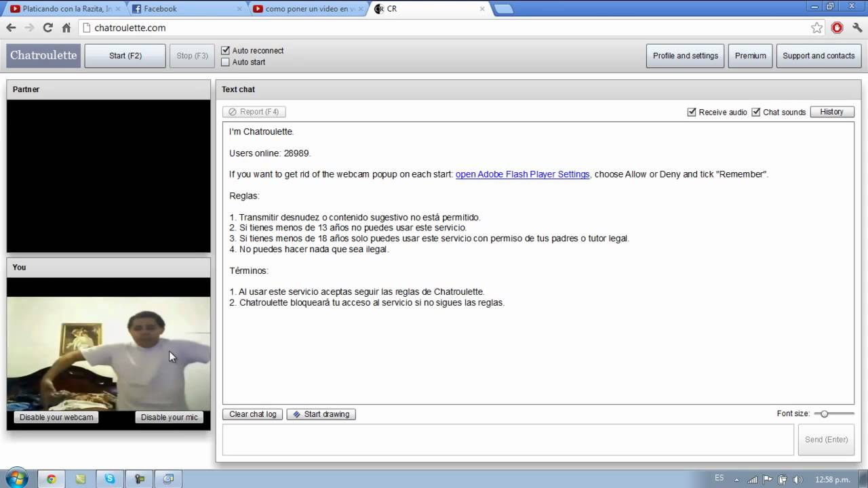
Task: Open the browser home page icon
Action: (66, 28)
